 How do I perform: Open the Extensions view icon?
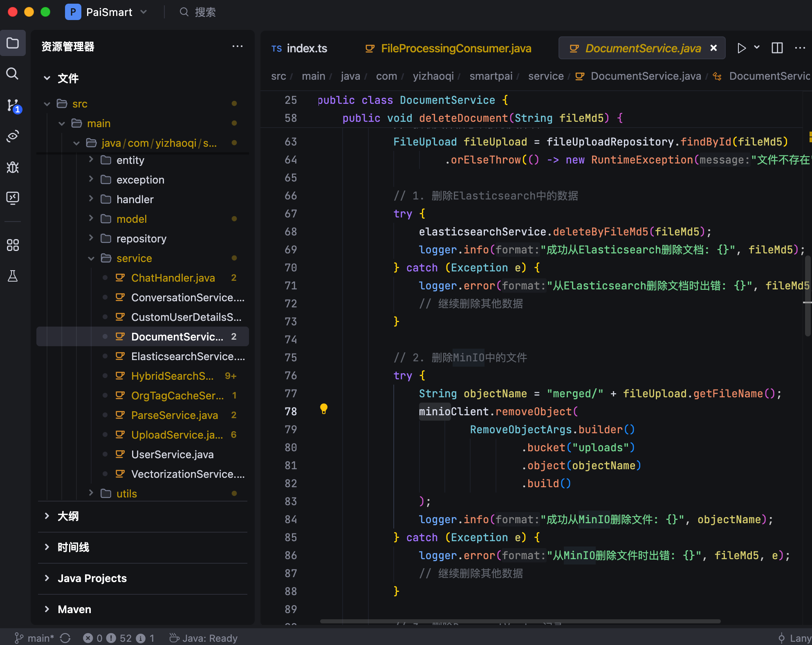pyautogui.click(x=13, y=245)
